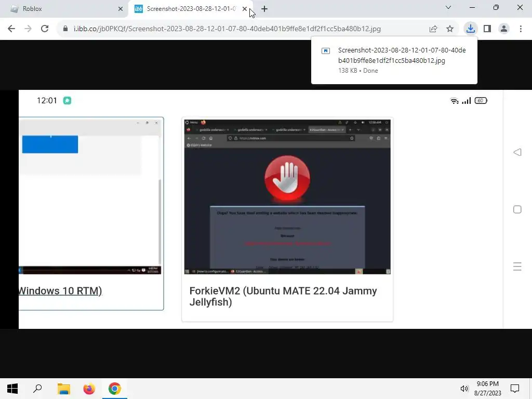Screen dimensions: 532x399
Task: Tap the Android recents menu lines
Action: (x=517, y=267)
